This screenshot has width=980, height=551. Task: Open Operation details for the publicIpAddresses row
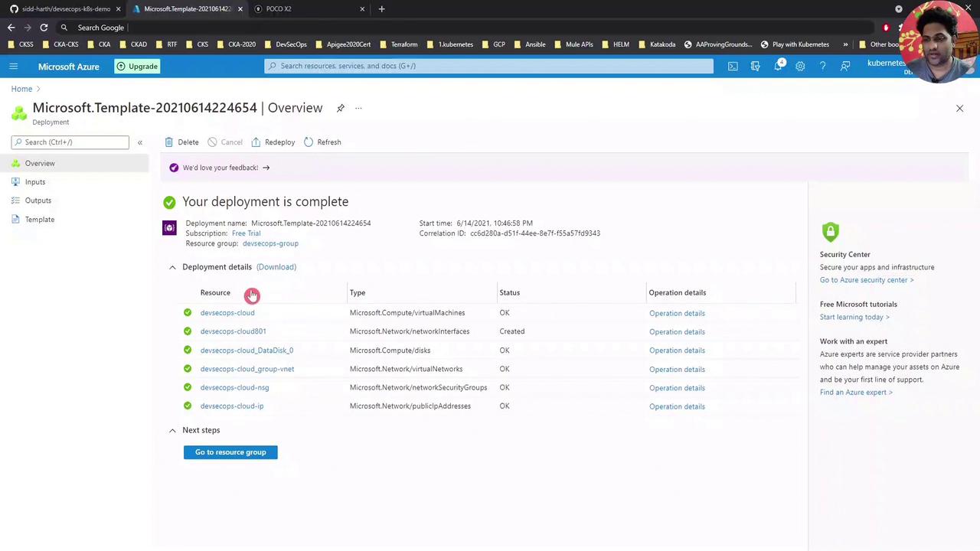click(677, 406)
